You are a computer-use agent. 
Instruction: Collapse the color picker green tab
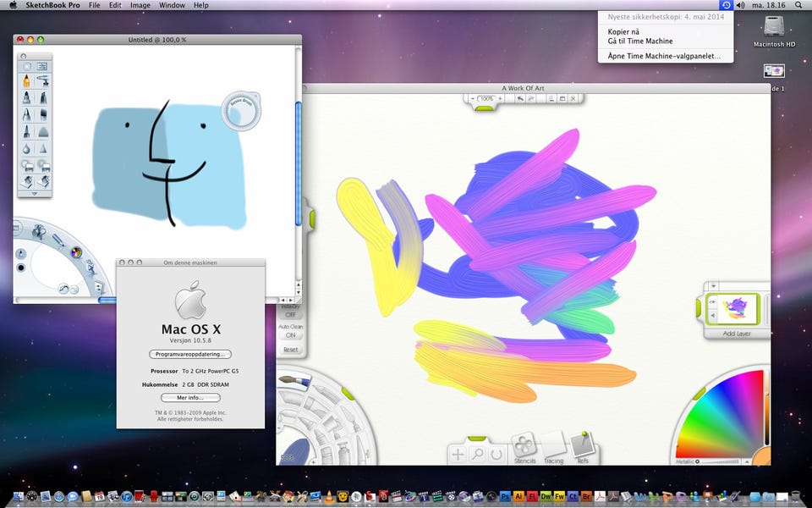click(x=699, y=394)
